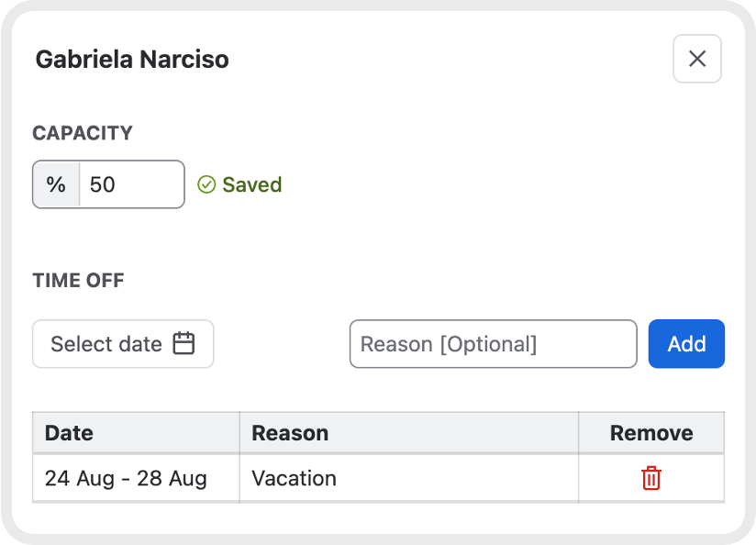Select the 24 Aug - 28 Aug date cell

(x=136, y=478)
